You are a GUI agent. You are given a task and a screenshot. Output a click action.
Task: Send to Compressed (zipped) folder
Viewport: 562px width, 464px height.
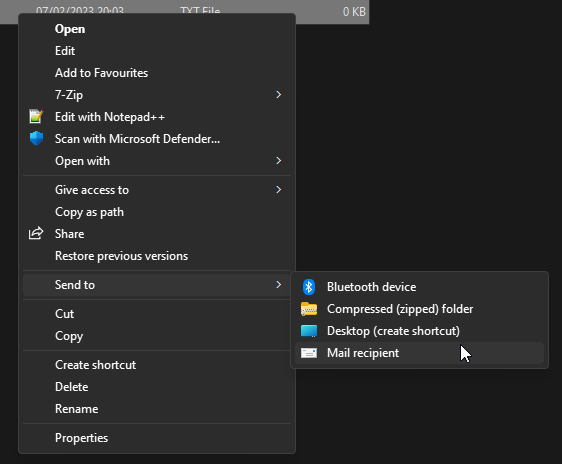point(419,309)
